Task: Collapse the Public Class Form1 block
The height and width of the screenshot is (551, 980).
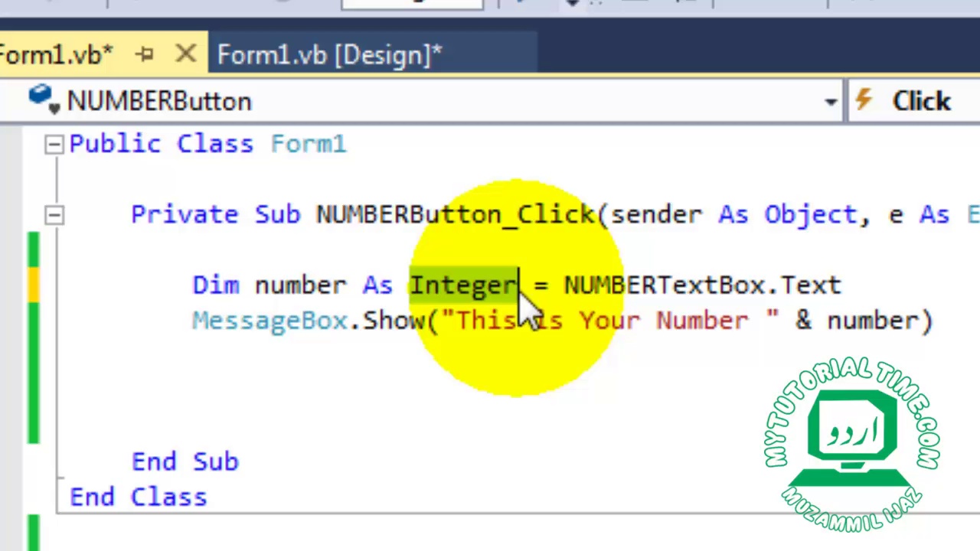Action: pyautogui.click(x=53, y=144)
